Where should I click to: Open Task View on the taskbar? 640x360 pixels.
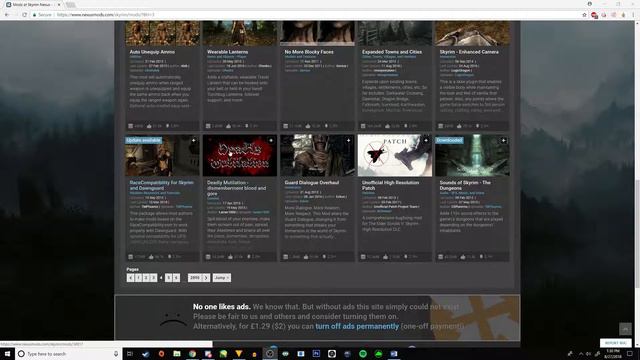click(x=130, y=353)
